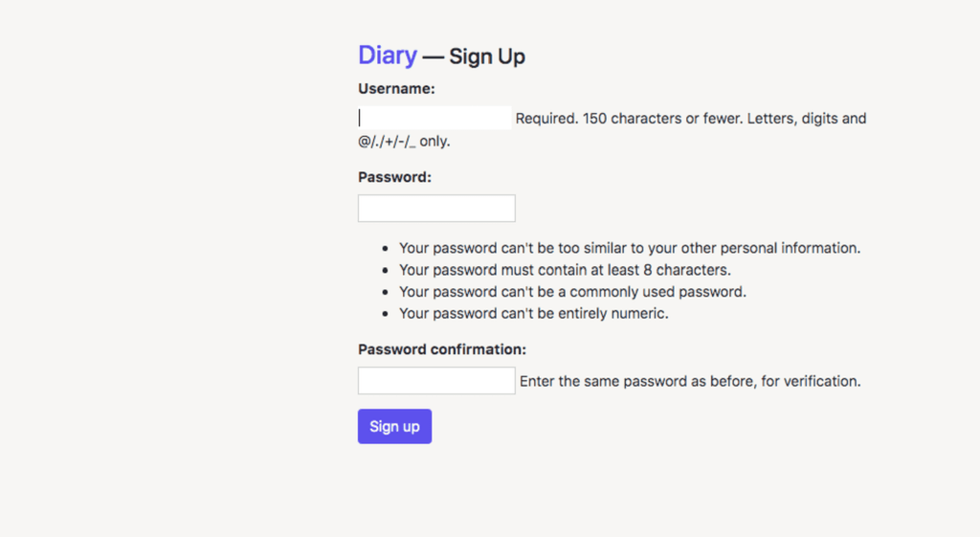This screenshot has width=980, height=537.
Task: Click the Password label text
Action: (x=394, y=177)
